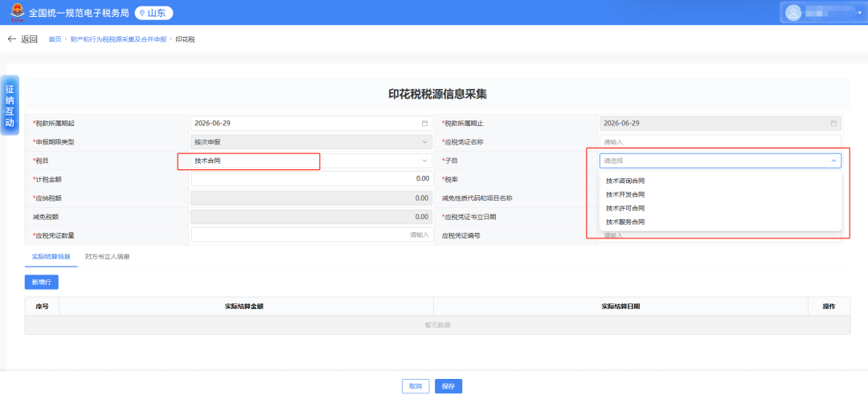The height and width of the screenshot is (399, 868).
Task: Cancel with the 取消 button
Action: pos(416,386)
